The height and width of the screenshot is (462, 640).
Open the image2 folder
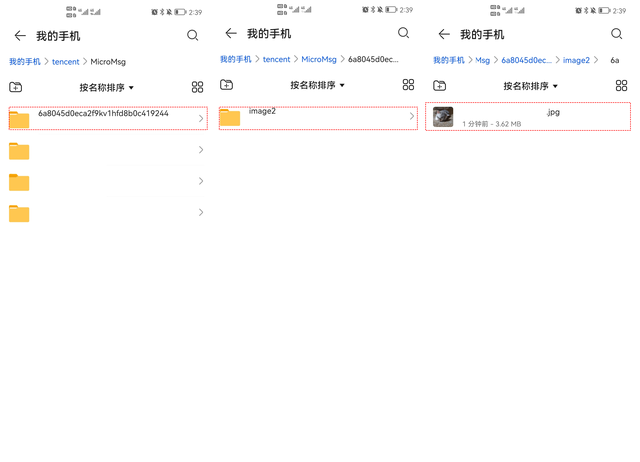click(x=262, y=114)
